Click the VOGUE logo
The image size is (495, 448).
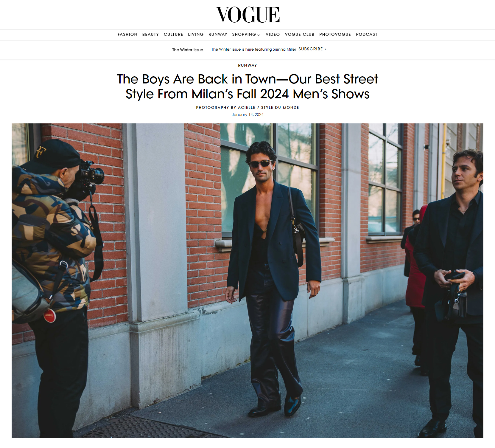click(247, 15)
